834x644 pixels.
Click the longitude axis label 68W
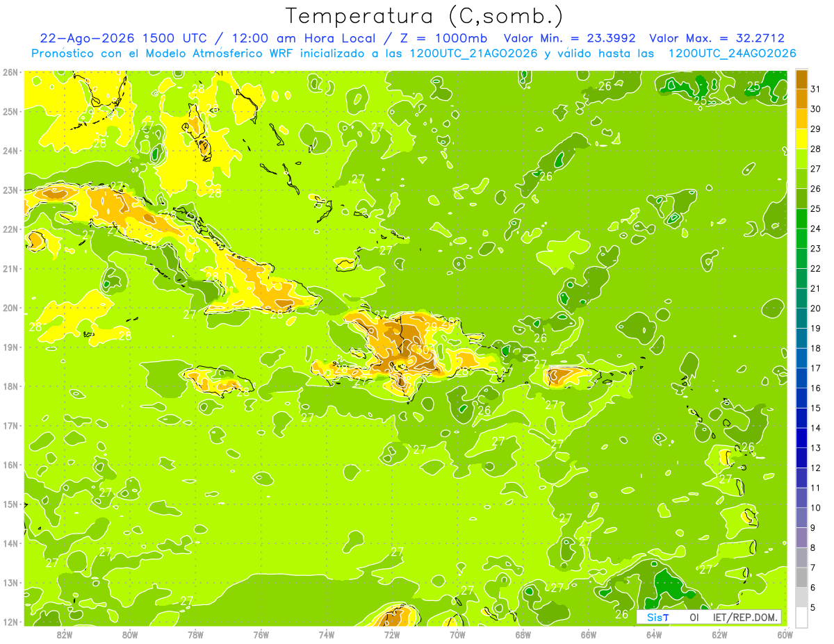523,634
